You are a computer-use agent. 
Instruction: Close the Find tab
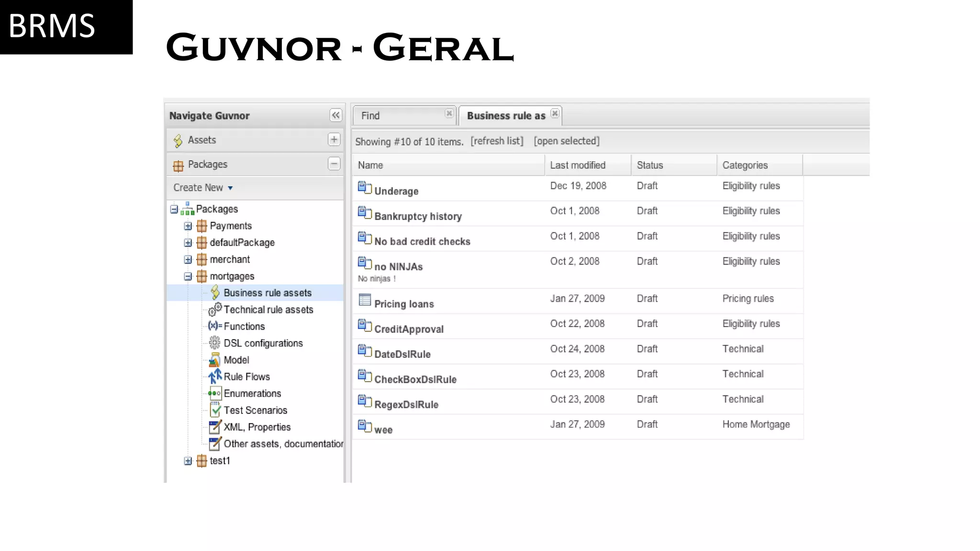449,113
